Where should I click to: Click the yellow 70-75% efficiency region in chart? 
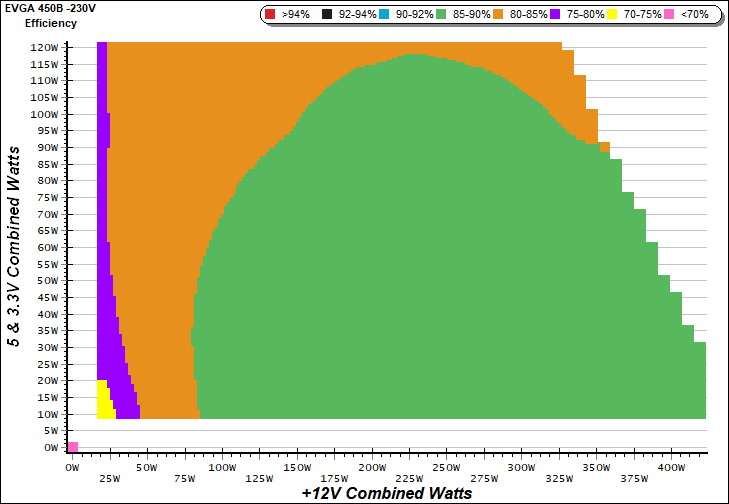coord(102,398)
